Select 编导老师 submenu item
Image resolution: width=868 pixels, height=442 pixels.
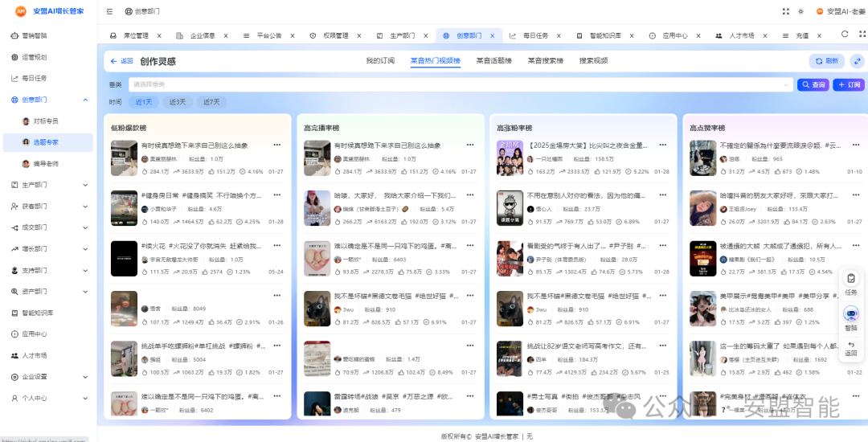pos(45,164)
